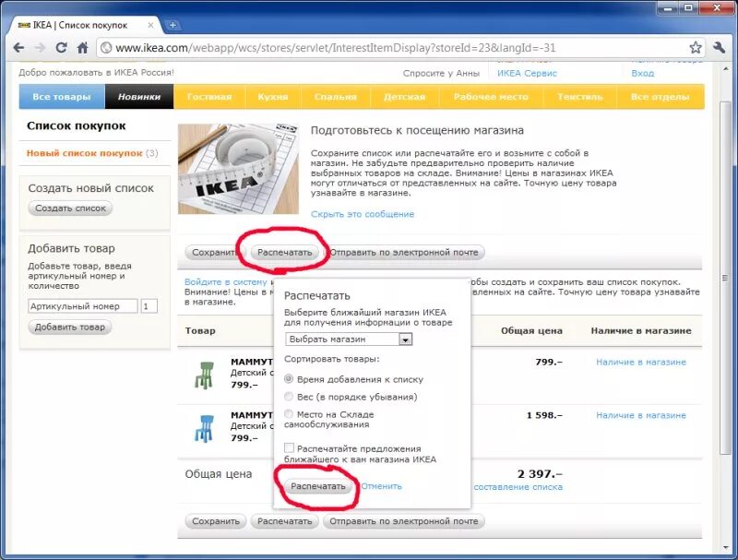Open the Детская department tab
Screen dimensions: 738x560
[x=404, y=97]
